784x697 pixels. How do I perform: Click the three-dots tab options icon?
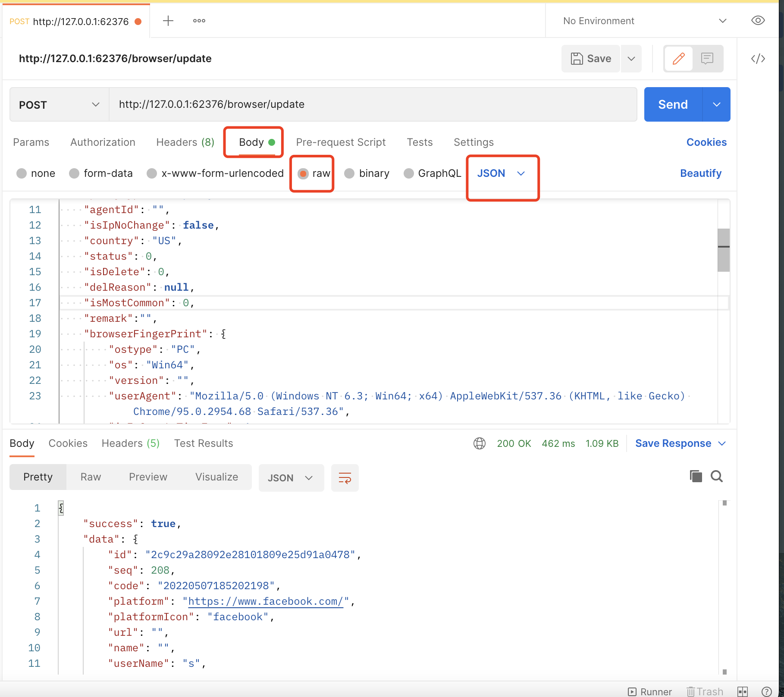pos(199,21)
